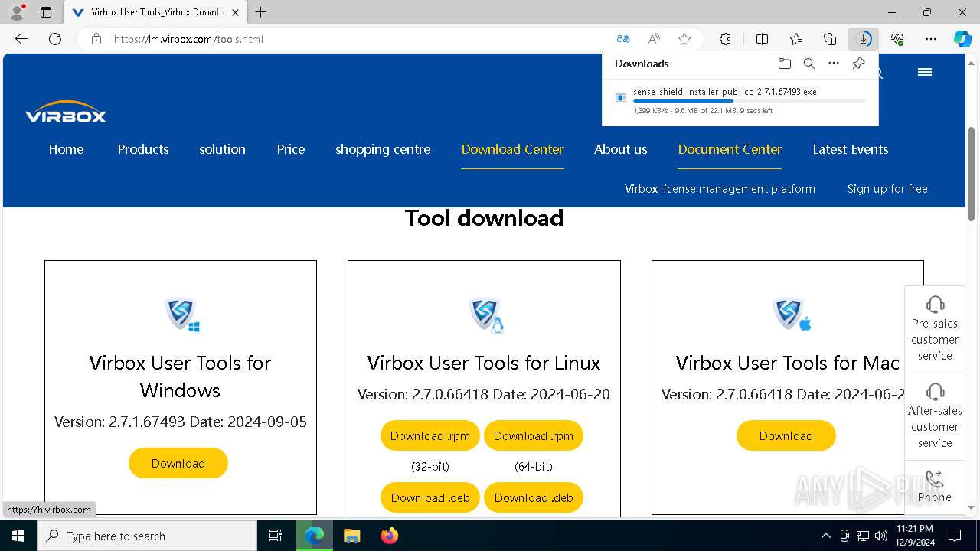Toggle the split screen icon
The height and width of the screenshot is (551, 980).
[762, 39]
